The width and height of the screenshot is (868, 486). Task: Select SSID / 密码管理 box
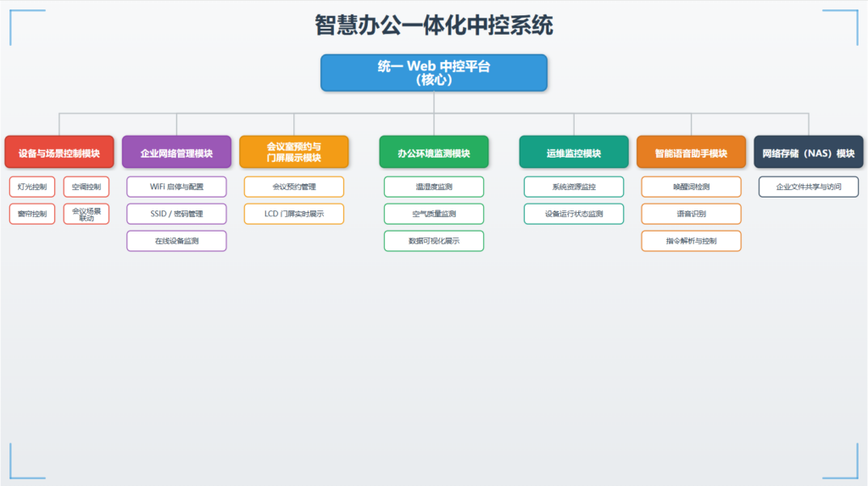[x=176, y=214]
